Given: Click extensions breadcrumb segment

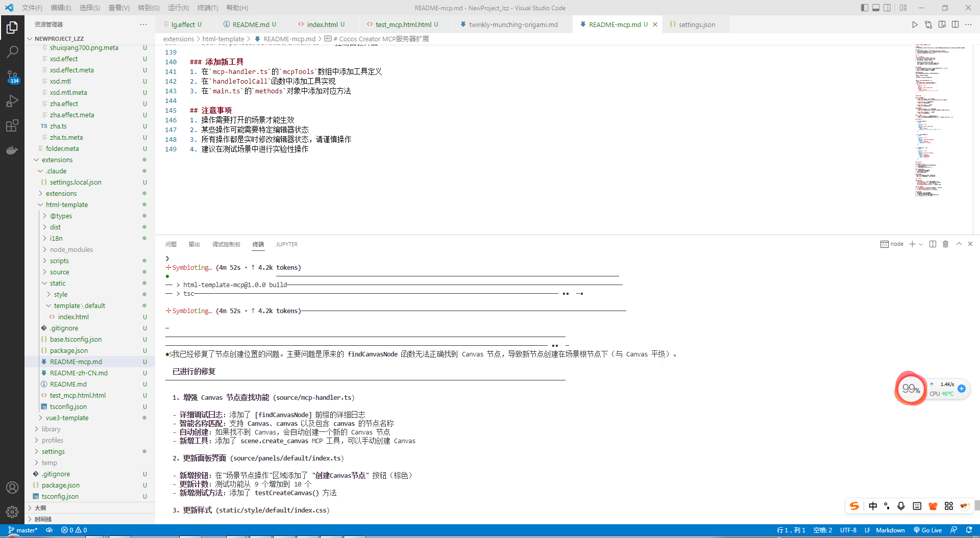Looking at the screenshot, I should 179,39.
